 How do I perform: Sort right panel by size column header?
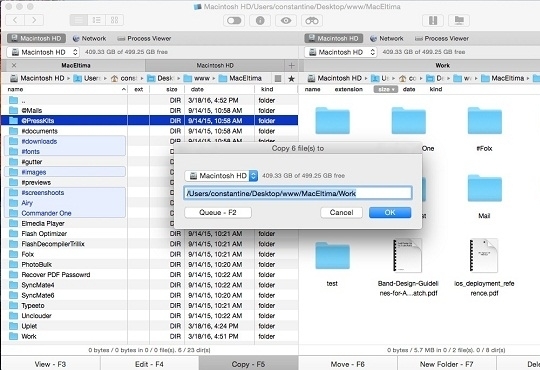point(386,89)
